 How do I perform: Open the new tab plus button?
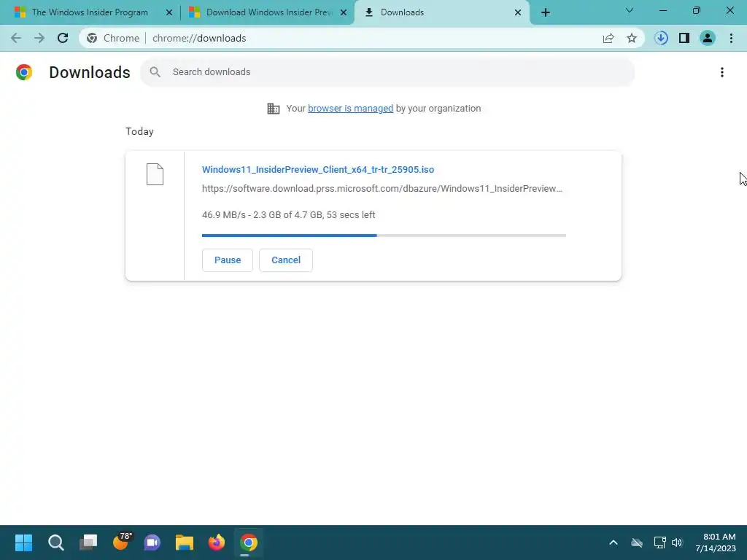pos(546,12)
